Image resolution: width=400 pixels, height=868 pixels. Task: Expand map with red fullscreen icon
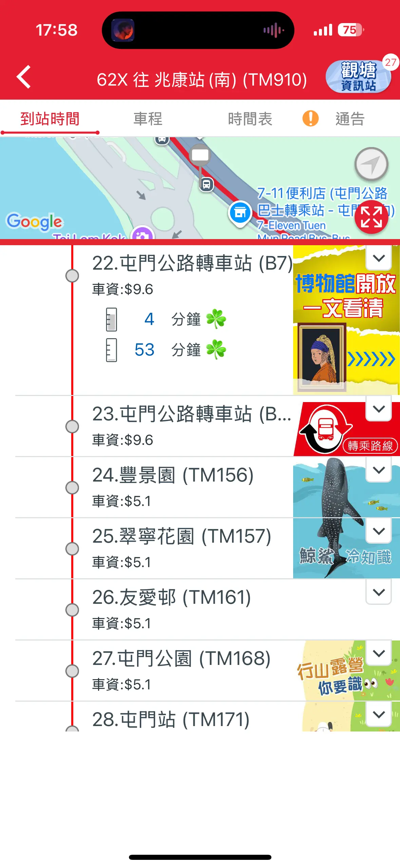[371, 217]
